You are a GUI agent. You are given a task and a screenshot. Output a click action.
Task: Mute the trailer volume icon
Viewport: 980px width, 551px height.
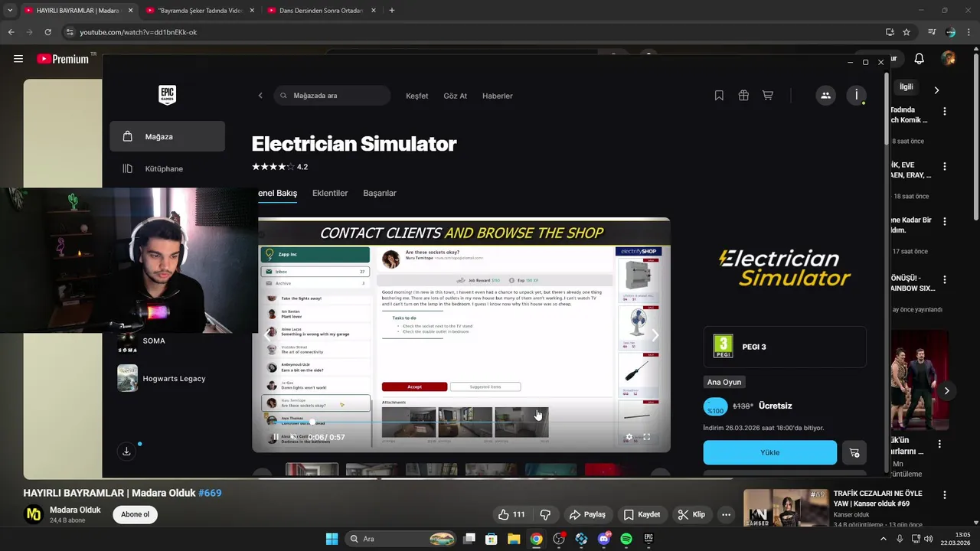tap(293, 437)
